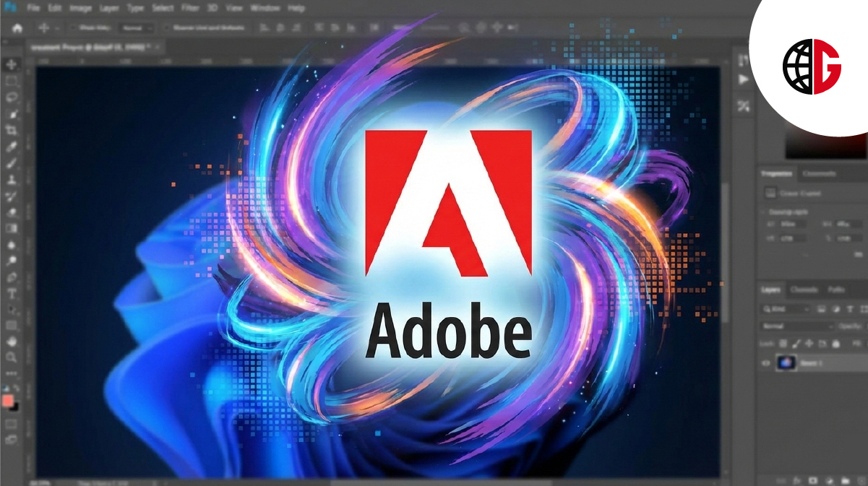The height and width of the screenshot is (486, 868).
Task: Pick the Eyedropper tool
Action: click(12, 147)
